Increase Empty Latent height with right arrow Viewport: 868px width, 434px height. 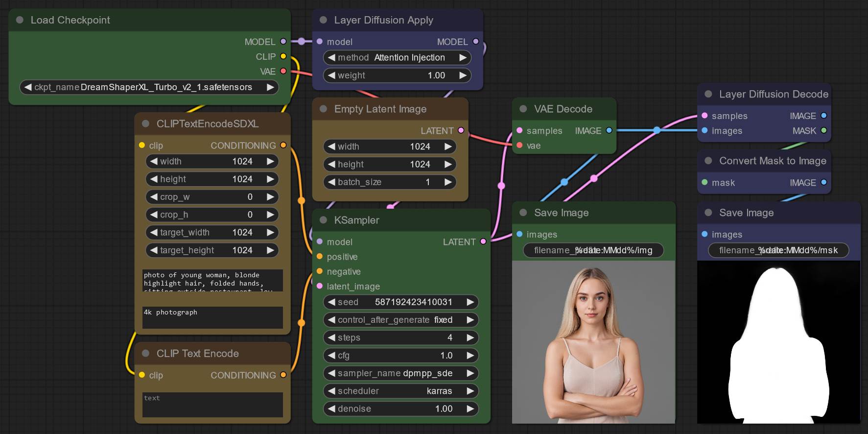pos(448,164)
